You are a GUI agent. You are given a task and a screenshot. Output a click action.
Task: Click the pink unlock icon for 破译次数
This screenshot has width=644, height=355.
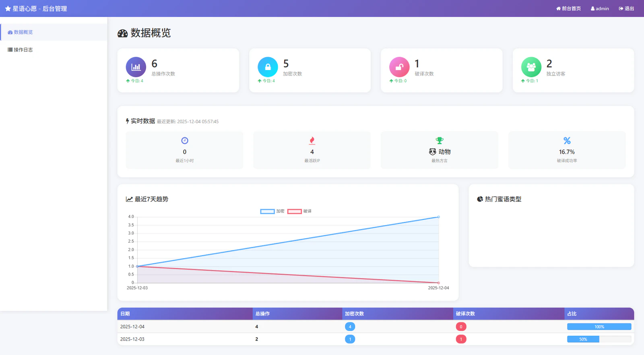(x=399, y=67)
